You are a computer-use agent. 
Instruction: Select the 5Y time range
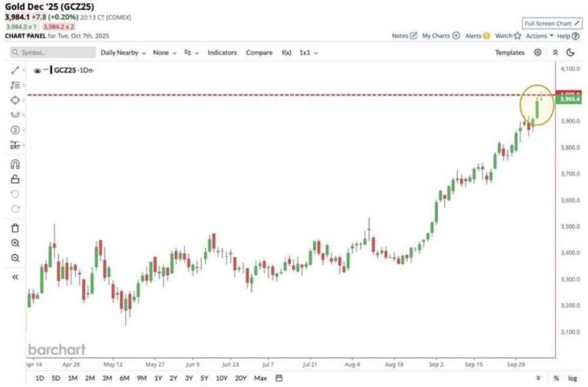click(204, 379)
